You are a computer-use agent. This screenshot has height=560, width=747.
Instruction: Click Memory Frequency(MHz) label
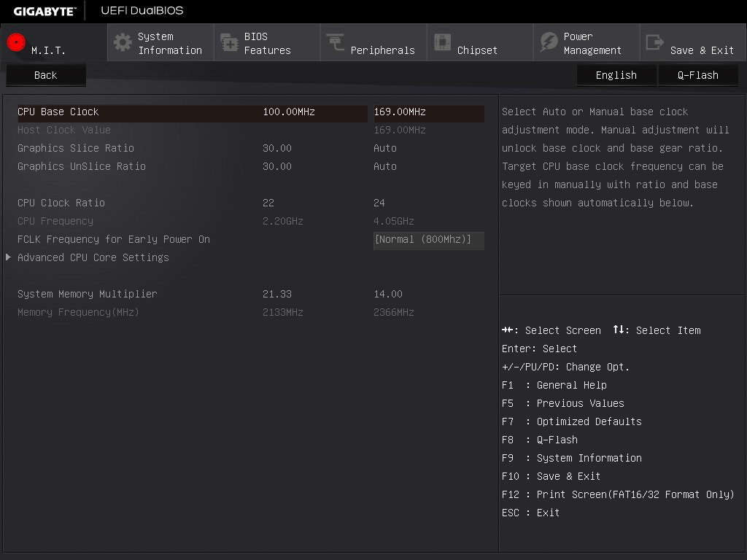[x=78, y=312]
